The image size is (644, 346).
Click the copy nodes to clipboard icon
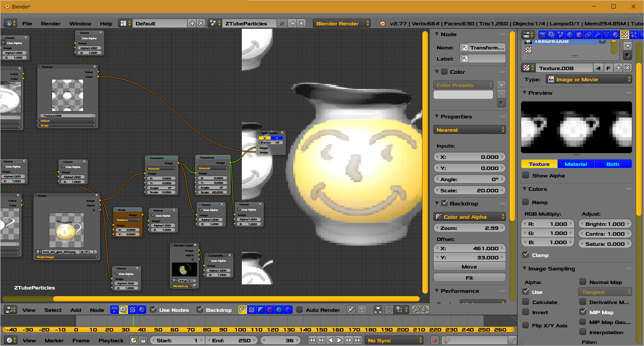tap(416, 309)
